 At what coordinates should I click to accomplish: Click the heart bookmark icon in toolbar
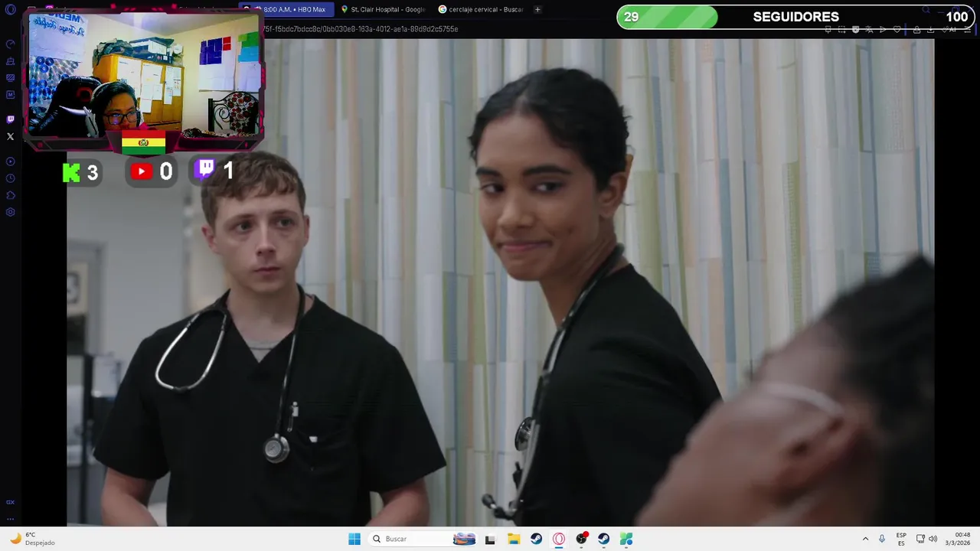pyautogui.click(x=897, y=29)
